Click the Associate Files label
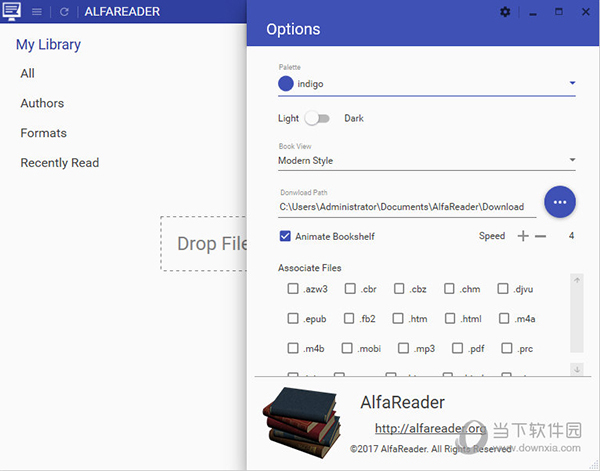 point(310,268)
